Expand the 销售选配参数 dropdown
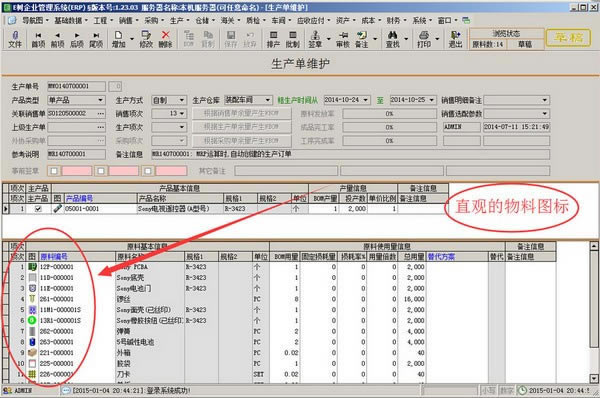Screen dimensions: 600x398 545,114
